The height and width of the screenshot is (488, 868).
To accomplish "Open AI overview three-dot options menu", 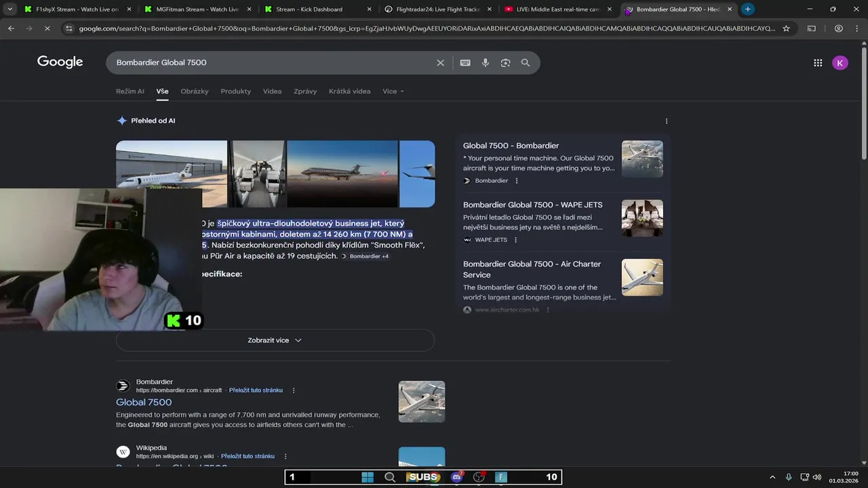I will 667,121.
